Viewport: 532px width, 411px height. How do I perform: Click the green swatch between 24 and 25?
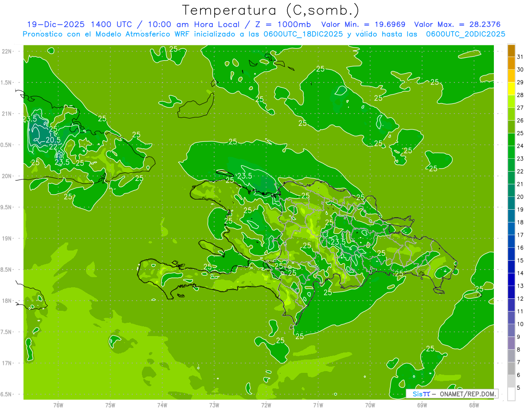511,140
